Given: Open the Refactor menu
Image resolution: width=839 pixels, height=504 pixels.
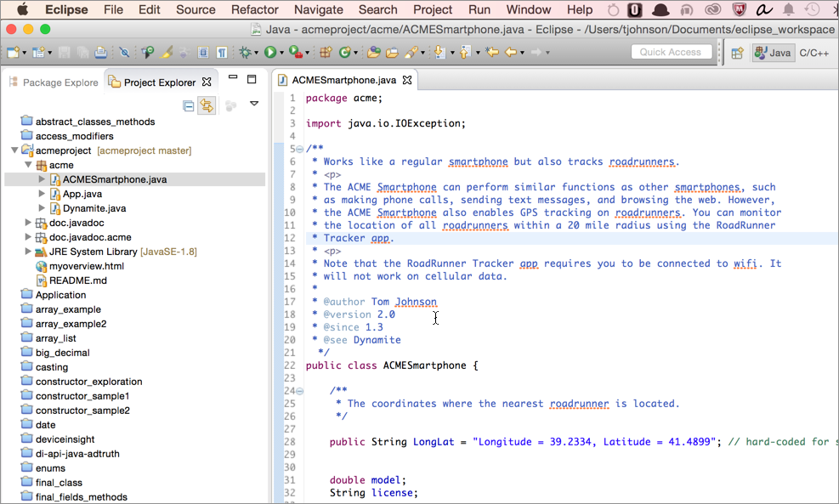Looking at the screenshot, I should tap(254, 9).
